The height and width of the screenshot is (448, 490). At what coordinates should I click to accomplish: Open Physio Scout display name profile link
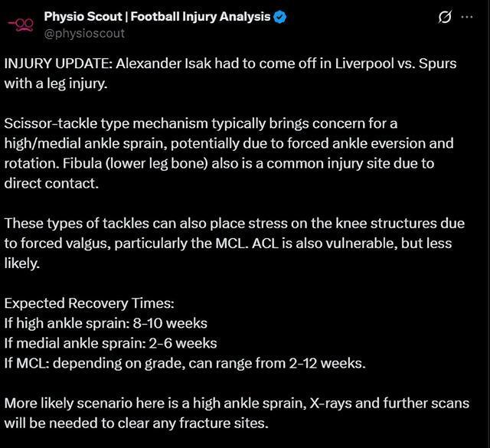tap(157, 17)
